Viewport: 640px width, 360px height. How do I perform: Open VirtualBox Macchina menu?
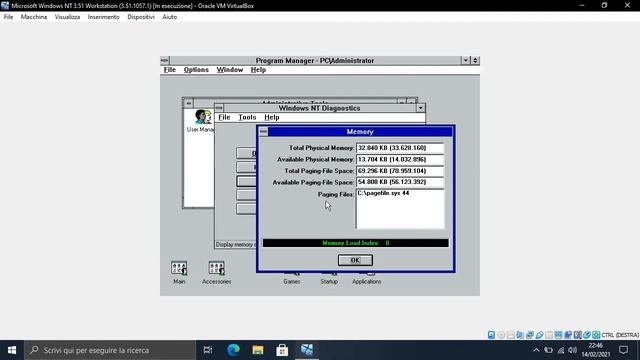pyautogui.click(x=34, y=17)
